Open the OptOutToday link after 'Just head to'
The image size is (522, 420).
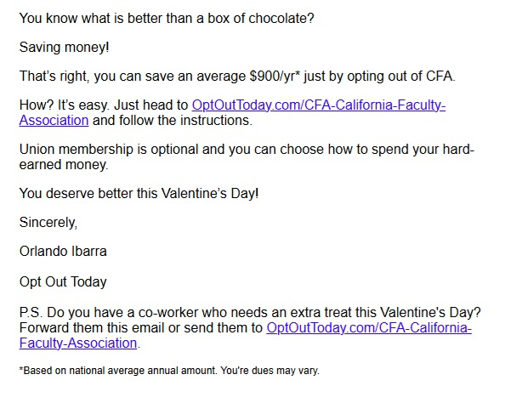coord(319,105)
